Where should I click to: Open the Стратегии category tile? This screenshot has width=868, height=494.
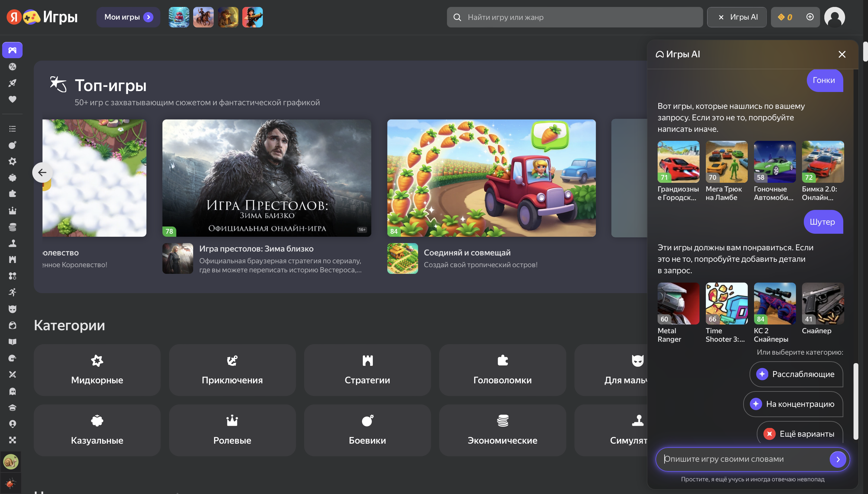coord(367,370)
